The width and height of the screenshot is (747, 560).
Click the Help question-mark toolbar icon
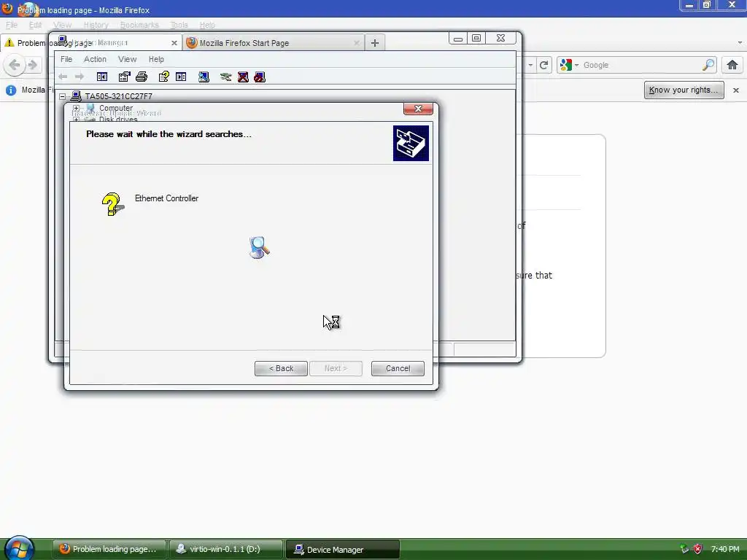click(164, 77)
